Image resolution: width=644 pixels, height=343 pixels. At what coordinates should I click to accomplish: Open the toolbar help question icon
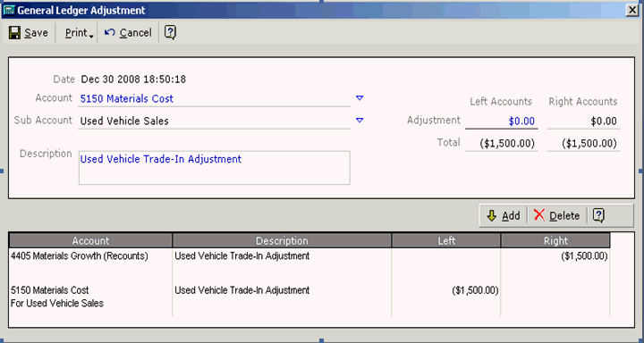click(x=171, y=32)
